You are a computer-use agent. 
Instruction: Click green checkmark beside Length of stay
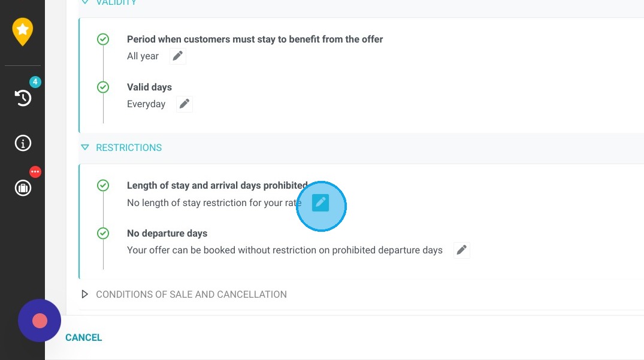(103, 185)
